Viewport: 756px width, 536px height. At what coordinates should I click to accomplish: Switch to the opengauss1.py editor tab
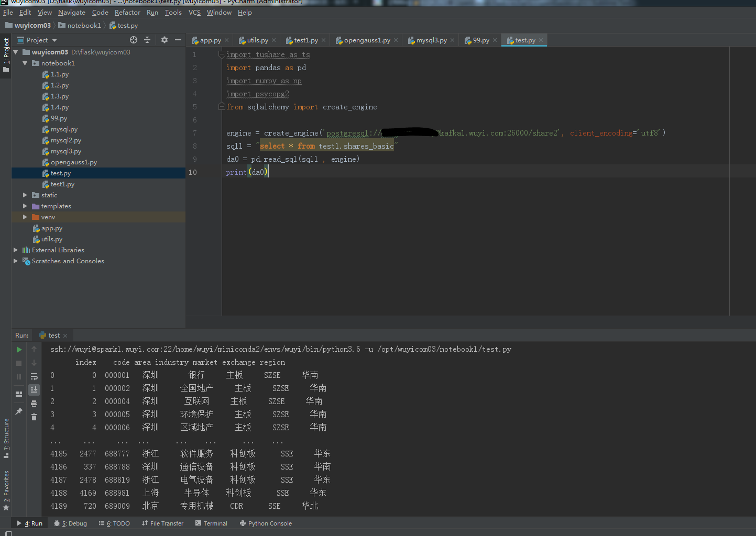click(x=367, y=40)
